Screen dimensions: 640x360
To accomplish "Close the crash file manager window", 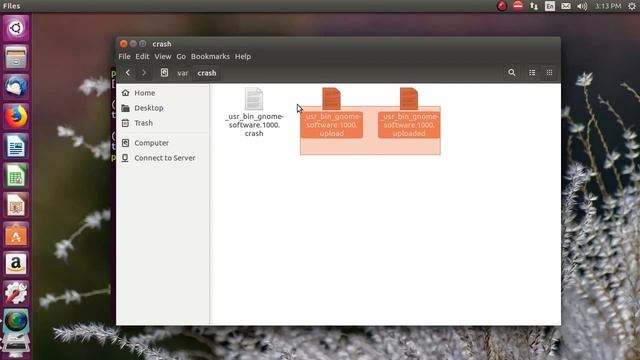I will (124, 44).
